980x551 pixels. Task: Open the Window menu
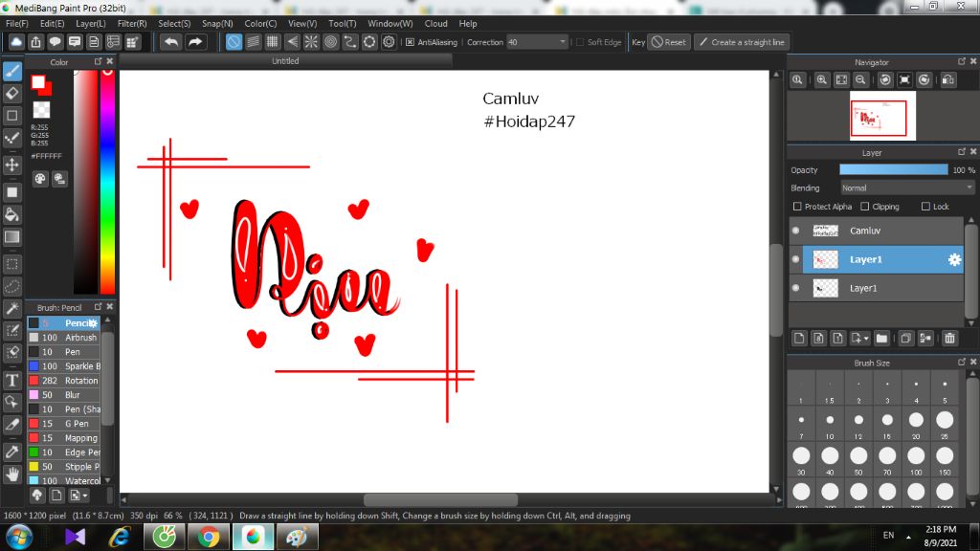390,24
